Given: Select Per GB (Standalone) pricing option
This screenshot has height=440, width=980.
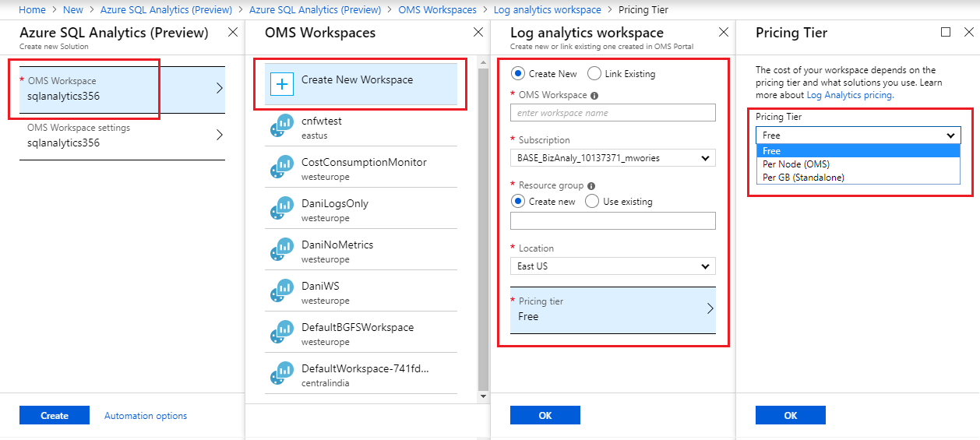Looking at the screenshot, I should (x=858, y=178).
